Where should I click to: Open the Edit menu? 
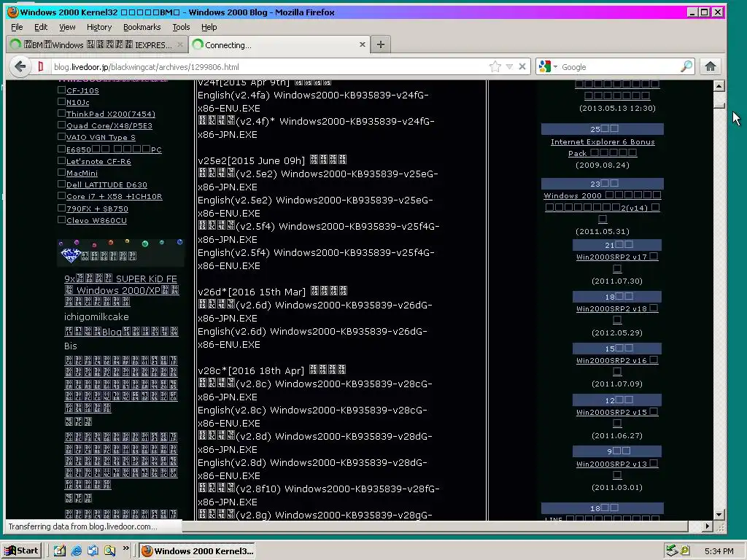pyautogui.click(x=41, y=27)
